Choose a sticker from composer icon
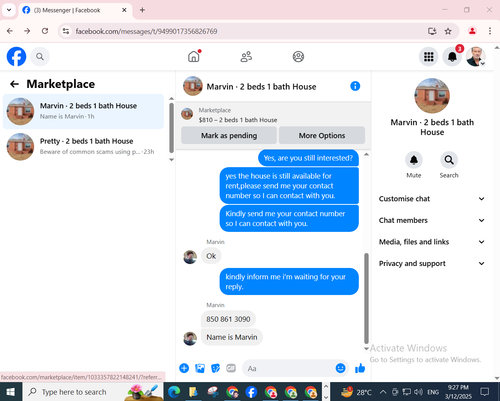Image resolution: width=500 pixels, height=401 pixels. click(216, 368)
